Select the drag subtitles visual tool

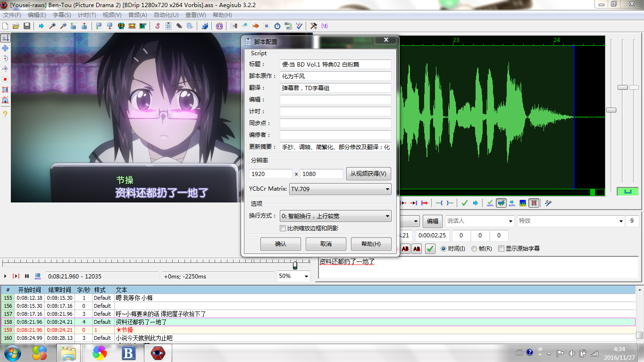5,48
